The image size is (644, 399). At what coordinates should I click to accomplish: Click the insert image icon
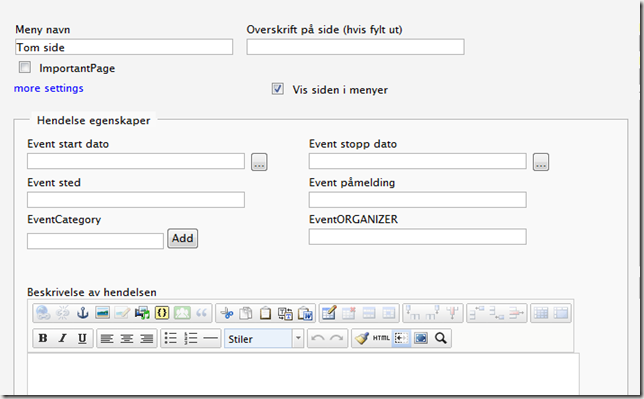(x=102, y=313)
